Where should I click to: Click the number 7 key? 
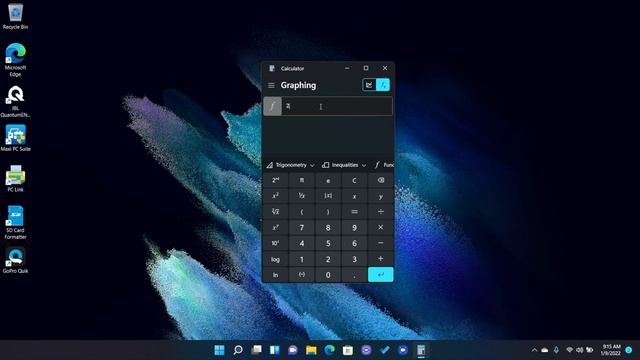click(302, 227)
